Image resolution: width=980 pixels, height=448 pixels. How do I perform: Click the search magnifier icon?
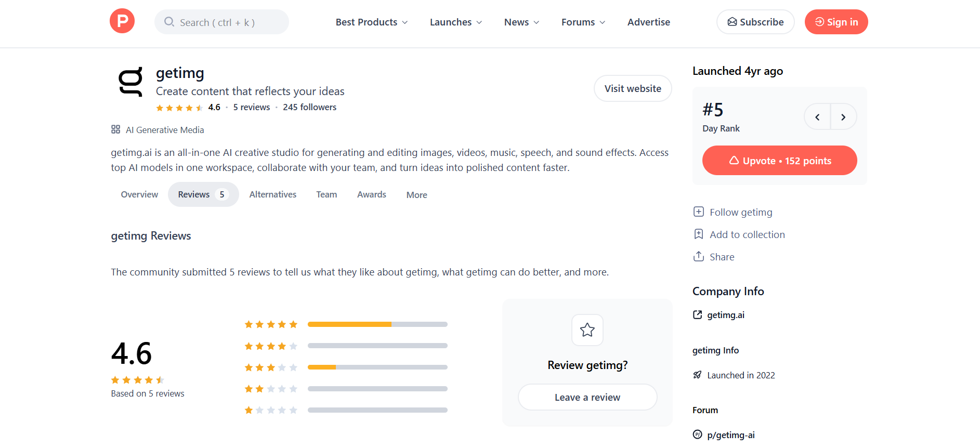pyautogui.click(x=169, y=22)
